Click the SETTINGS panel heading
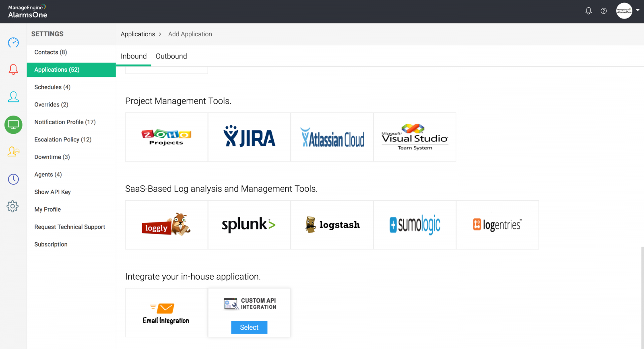The height and width of the screenshot is (349, 644). tap(47, 34)
